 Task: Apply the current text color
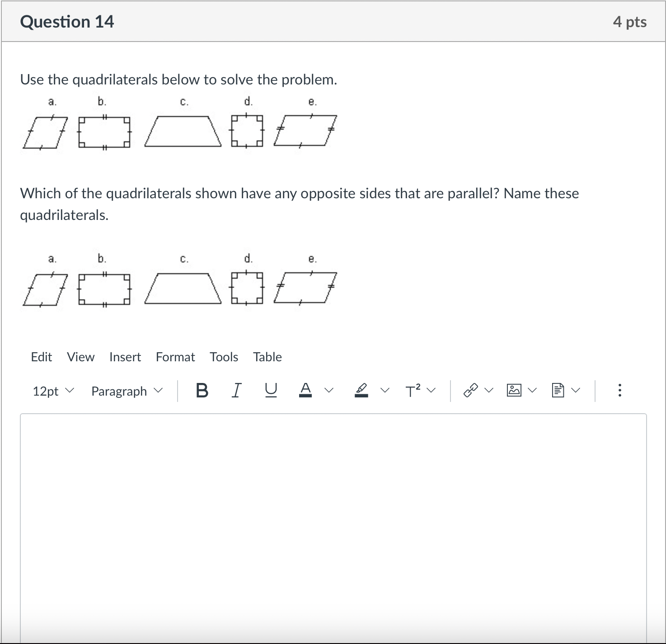[305, 391]
